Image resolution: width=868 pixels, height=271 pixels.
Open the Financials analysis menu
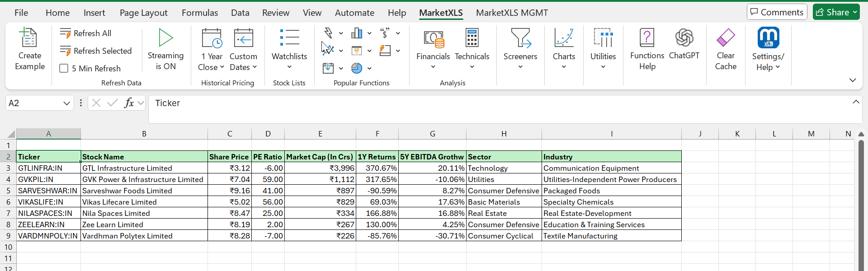coord(433,49)
